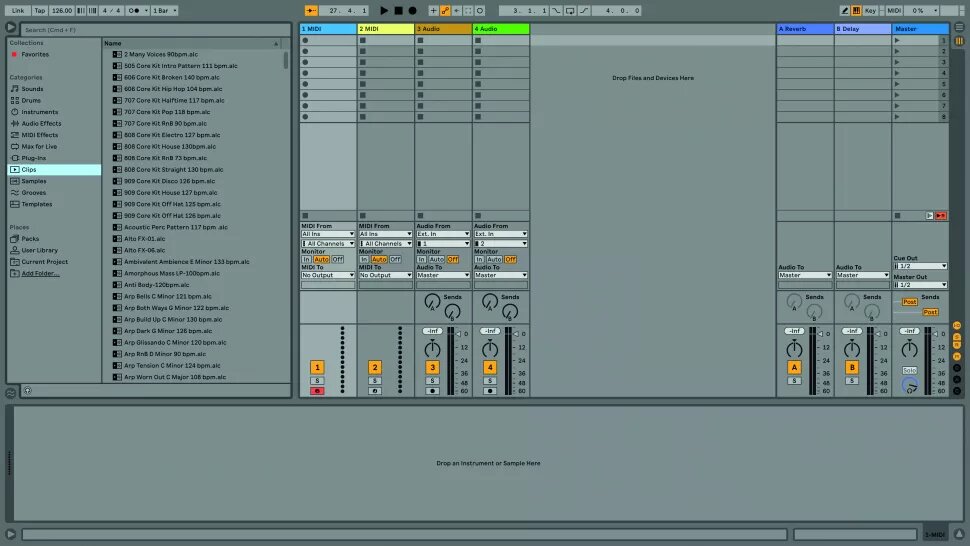Image resolution: width=970 pixels, height=546 pixels.
Task: Click the track 4 Audio pan knob
Action: 490,348
